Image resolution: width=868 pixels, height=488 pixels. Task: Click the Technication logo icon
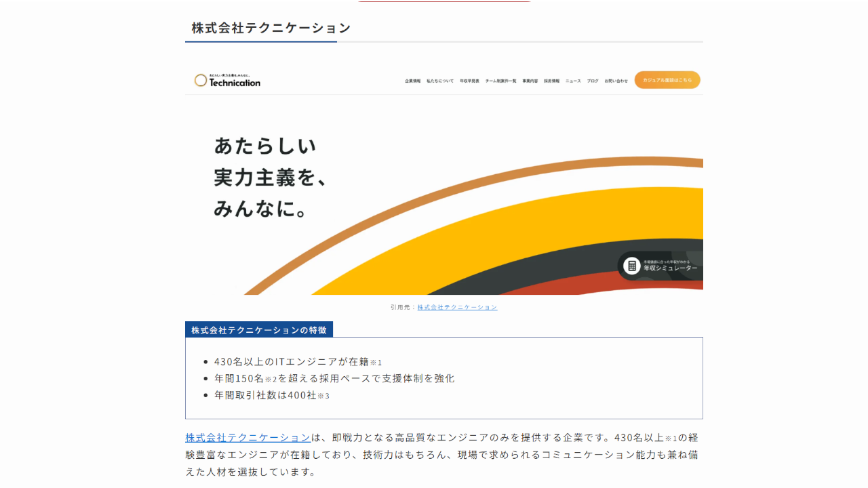click(x=201, y=80)
